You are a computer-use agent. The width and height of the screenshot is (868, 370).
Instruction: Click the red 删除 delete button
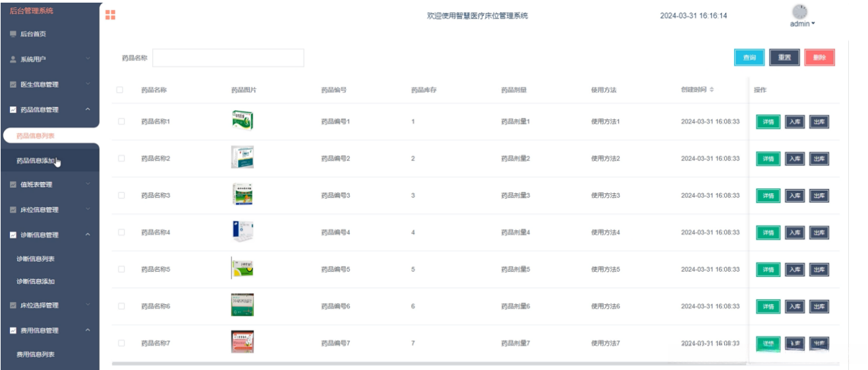tap(819, 57)
